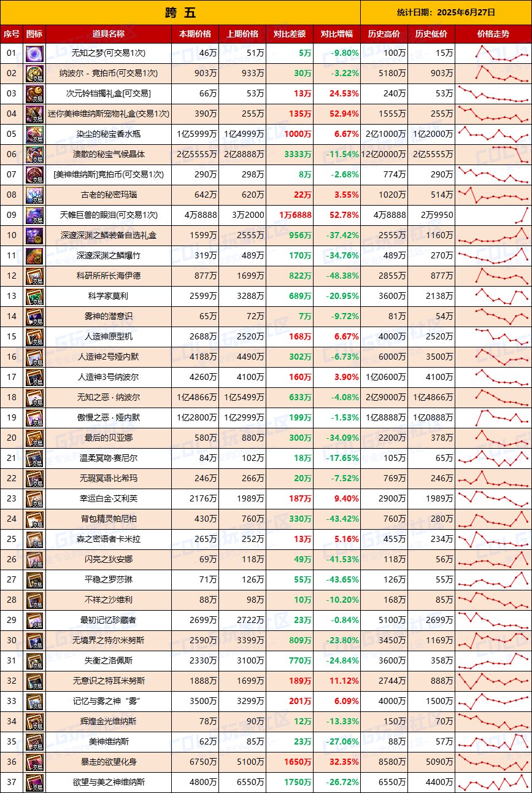Click the card icon for 人造神原型机

[34, 337]
